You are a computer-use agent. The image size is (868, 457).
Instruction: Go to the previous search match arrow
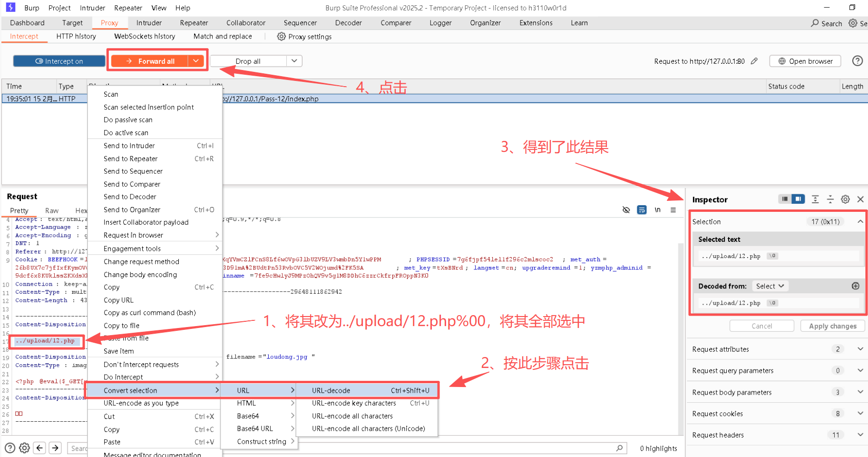point(40,448)
